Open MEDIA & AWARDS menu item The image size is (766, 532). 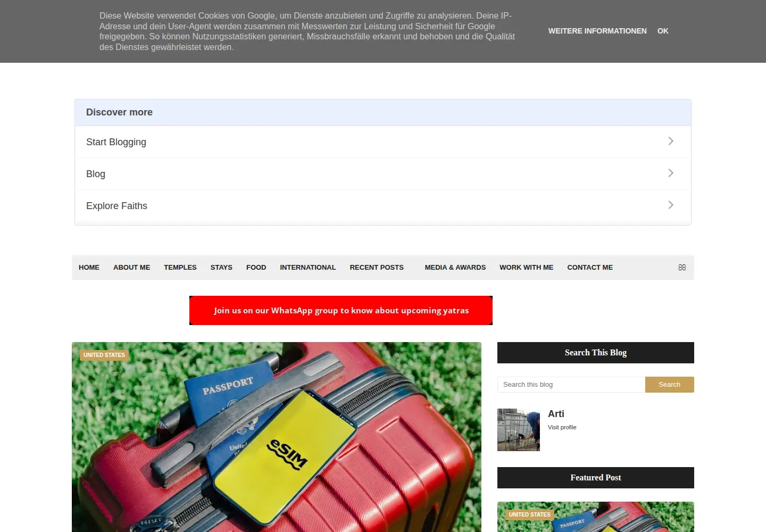(455, 268)
